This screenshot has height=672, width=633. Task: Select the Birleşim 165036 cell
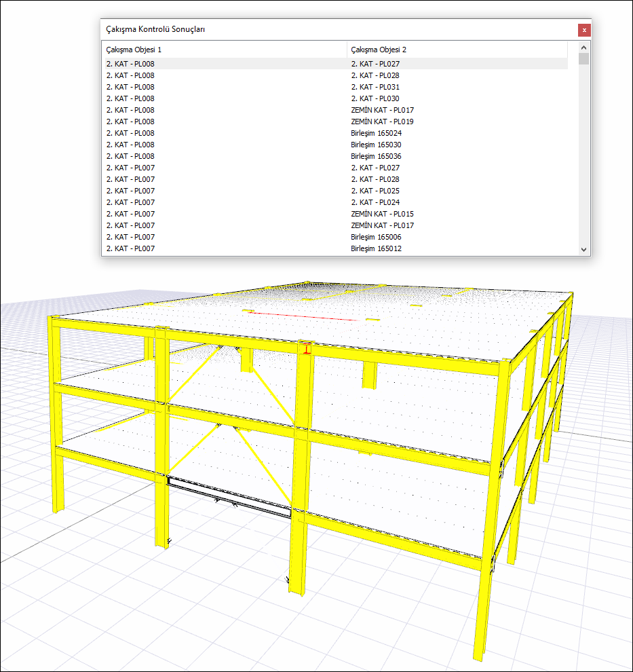(376, 156)
